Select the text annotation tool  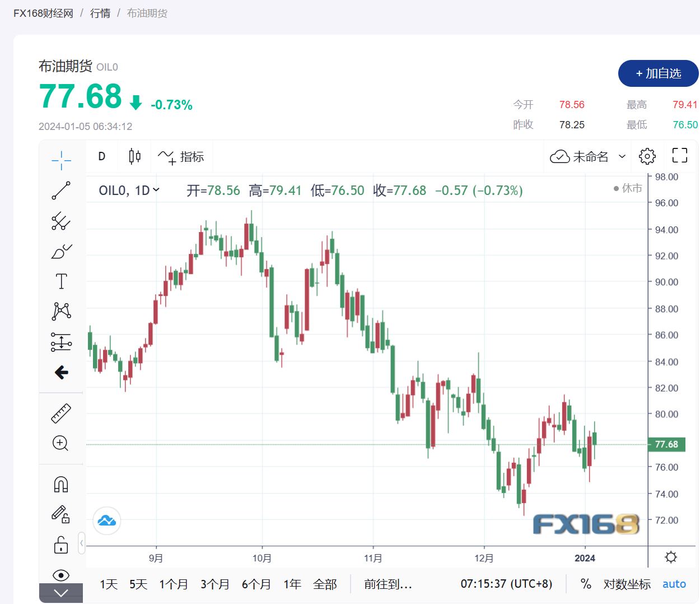point(61,281)
